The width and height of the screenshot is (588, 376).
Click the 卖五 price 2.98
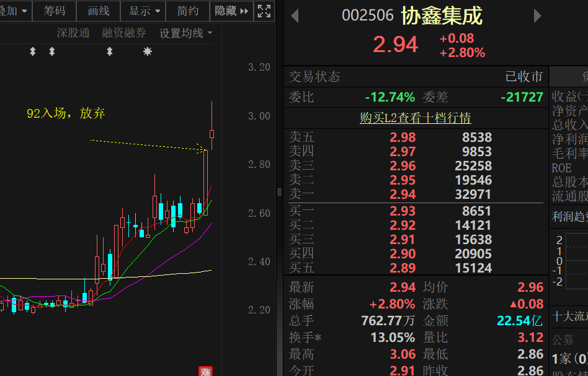(x=403, y=138)
